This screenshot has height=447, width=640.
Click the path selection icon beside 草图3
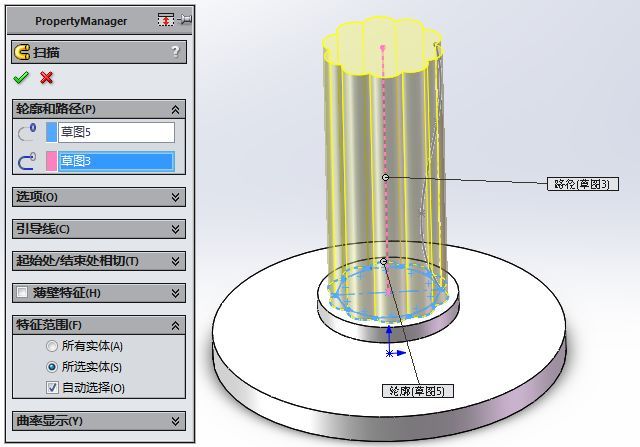pos(27,161)
